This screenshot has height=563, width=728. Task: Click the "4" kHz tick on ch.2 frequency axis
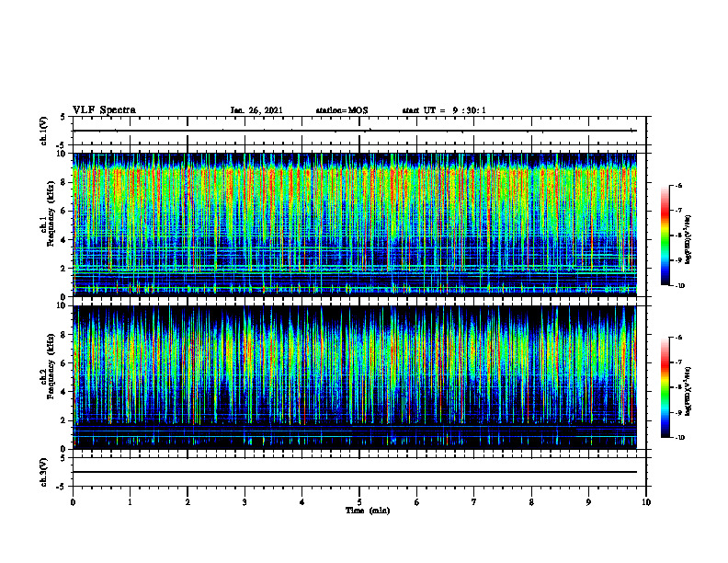coord(64,392)
